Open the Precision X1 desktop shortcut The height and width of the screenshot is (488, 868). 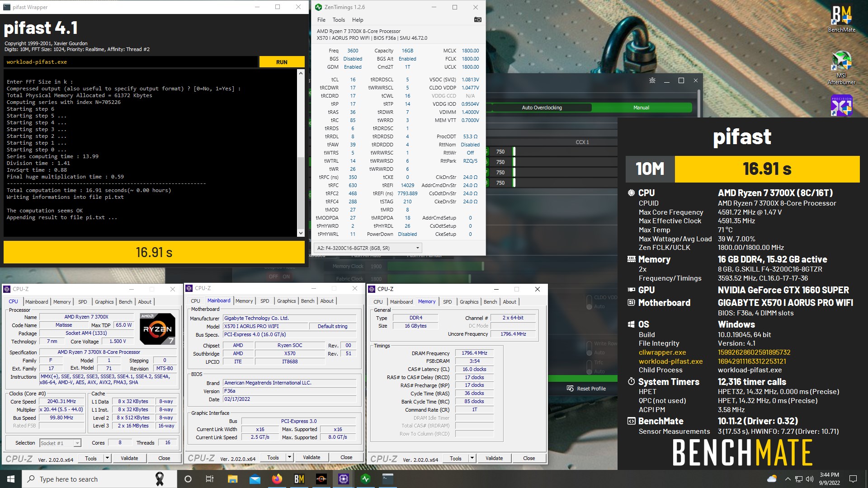click(x=841, y=106)
